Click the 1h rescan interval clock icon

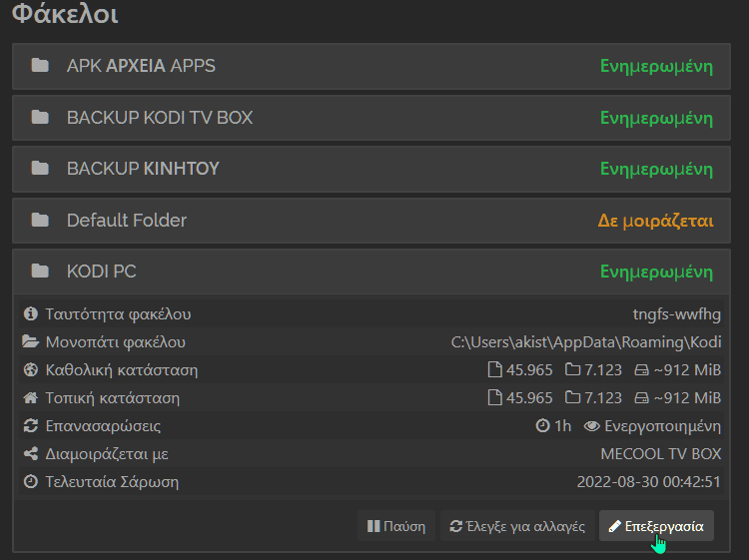[x=542, y=425]
